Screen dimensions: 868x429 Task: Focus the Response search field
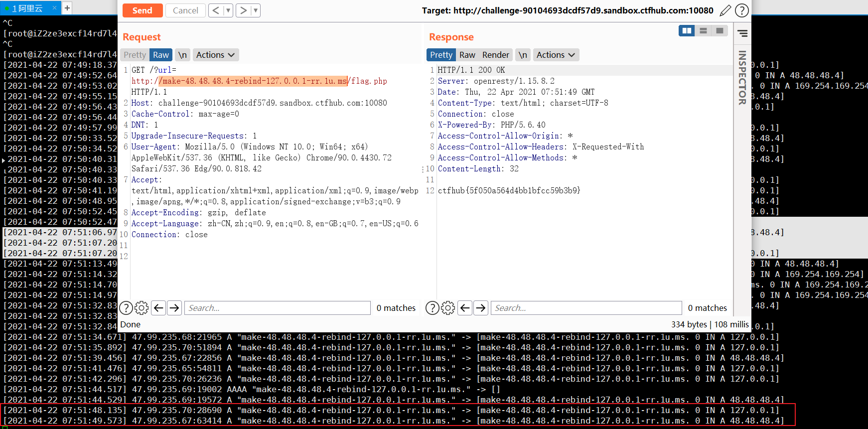click(586, 308)
